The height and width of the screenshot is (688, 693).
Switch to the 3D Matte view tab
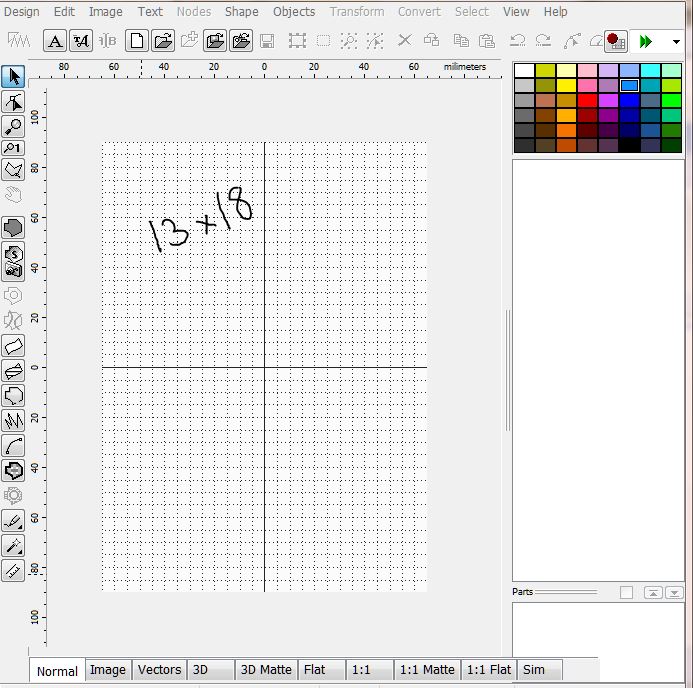(x=265, y=670)
